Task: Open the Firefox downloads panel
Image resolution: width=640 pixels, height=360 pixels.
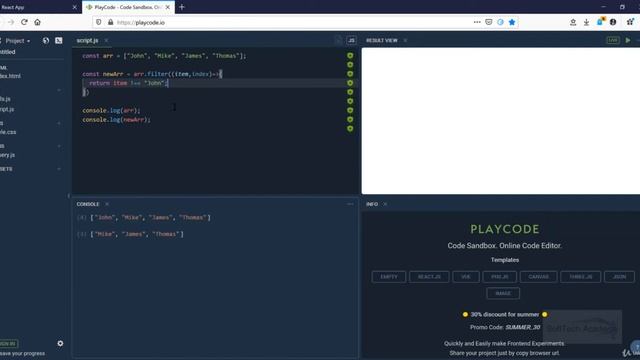Action: 586,22
